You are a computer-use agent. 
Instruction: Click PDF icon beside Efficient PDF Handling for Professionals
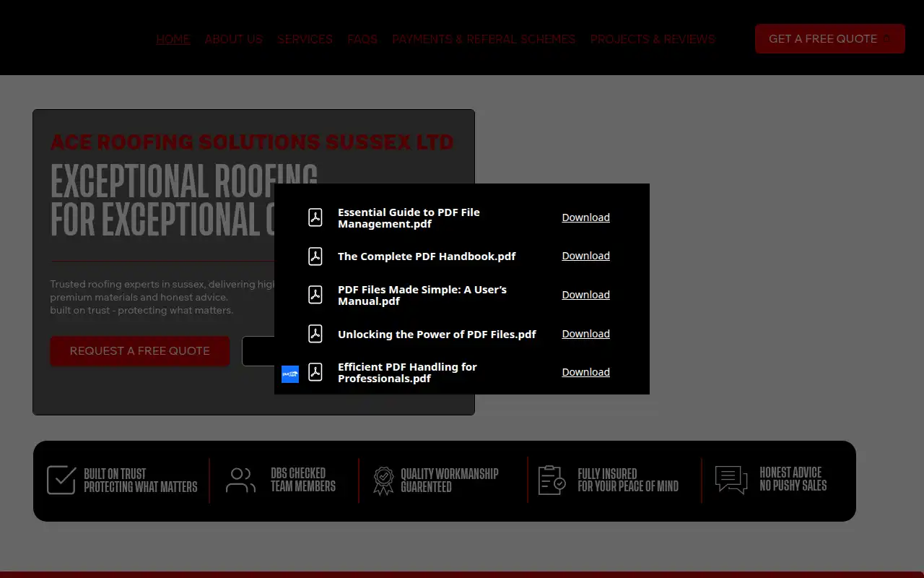(315, 372)
